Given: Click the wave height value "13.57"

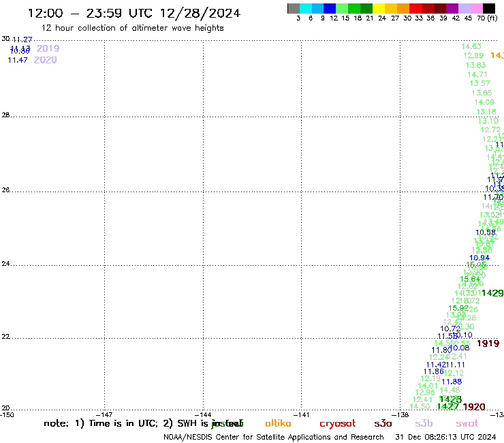Looking at the screenshot, I should point(479,84).
